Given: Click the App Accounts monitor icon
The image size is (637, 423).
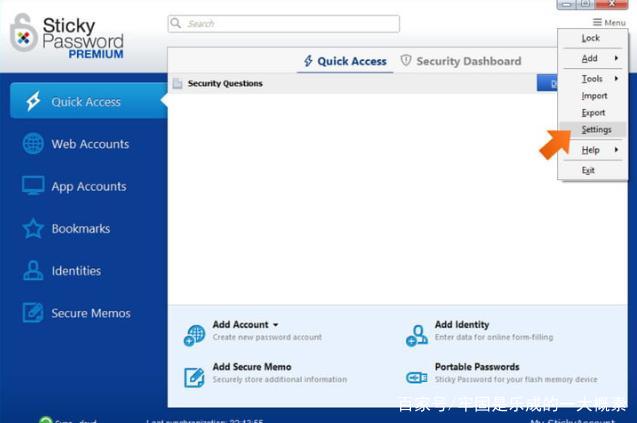Looking at the screenshot, I should pos(33,186).
